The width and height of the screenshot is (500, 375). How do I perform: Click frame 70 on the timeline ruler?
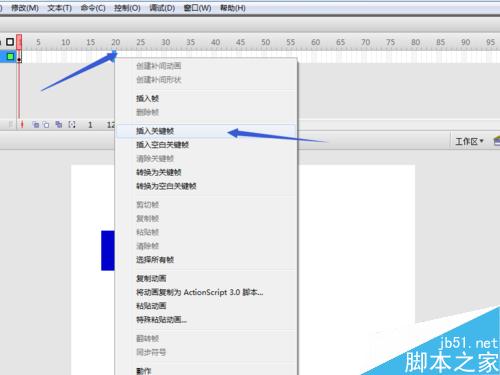click(366, 42)
